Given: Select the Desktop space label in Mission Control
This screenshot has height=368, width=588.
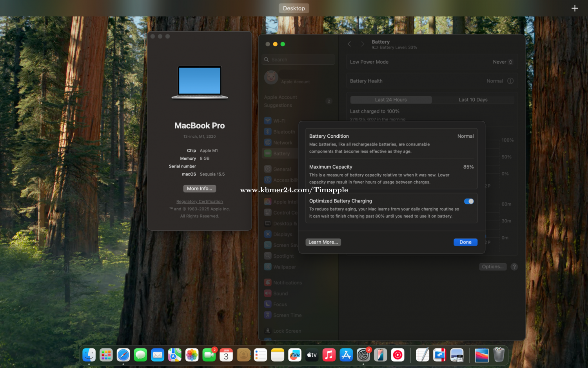Looking at the screenshot, I should click(294, 8).
